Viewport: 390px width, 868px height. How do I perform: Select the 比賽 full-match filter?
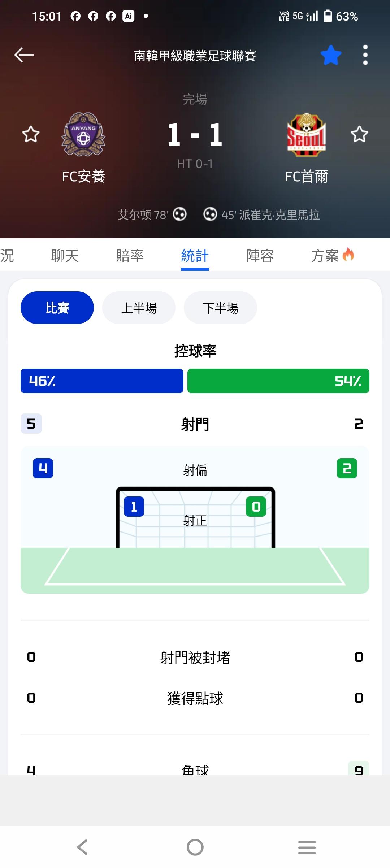point(57,308)
